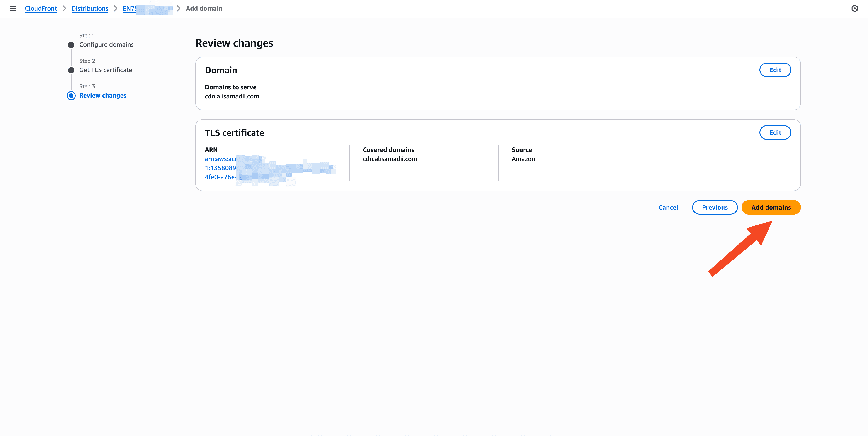Select the Review changes step circle
Screen dimensions: 868x436
(71, 96)
